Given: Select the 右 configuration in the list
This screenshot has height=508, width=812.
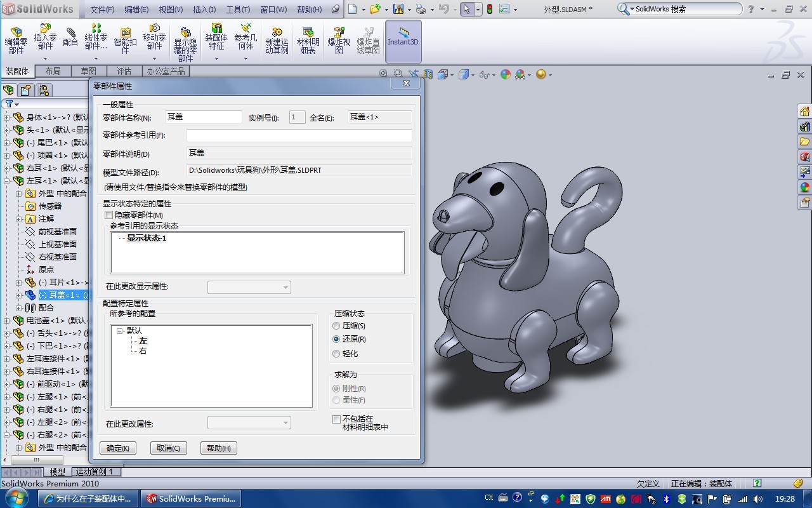Looking at the screenshot, I should click(143, 351).
